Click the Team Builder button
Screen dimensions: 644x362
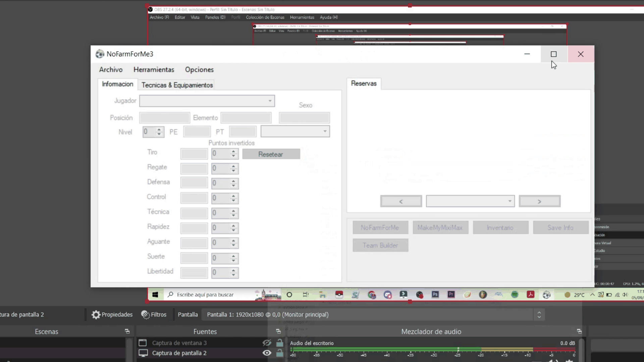pyautogui.click(x=380, y=245)
